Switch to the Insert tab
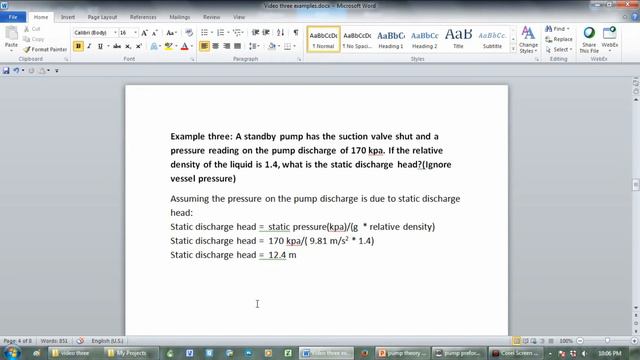The width and height of the screenshot is (640, 360). [68, 17]
